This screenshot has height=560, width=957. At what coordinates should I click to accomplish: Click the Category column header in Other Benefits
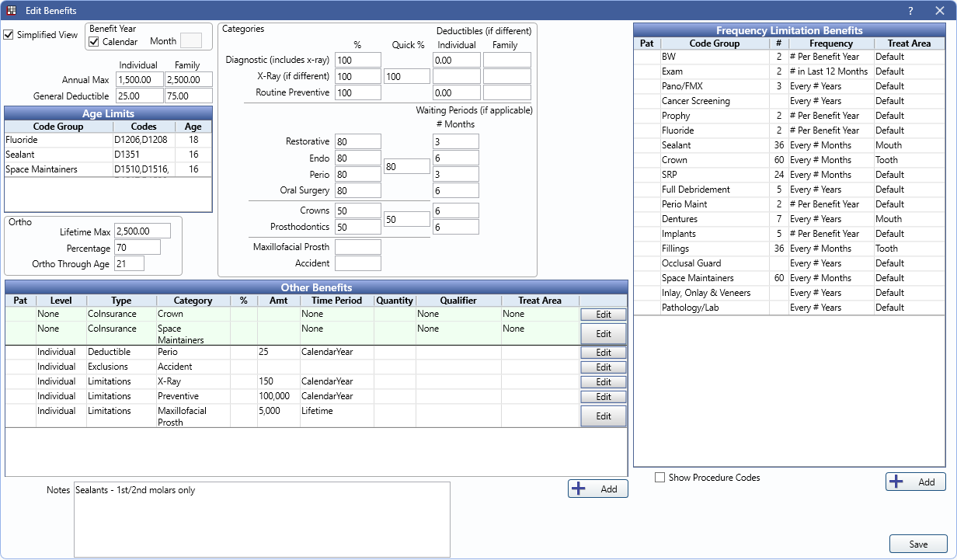pos(193,301)
